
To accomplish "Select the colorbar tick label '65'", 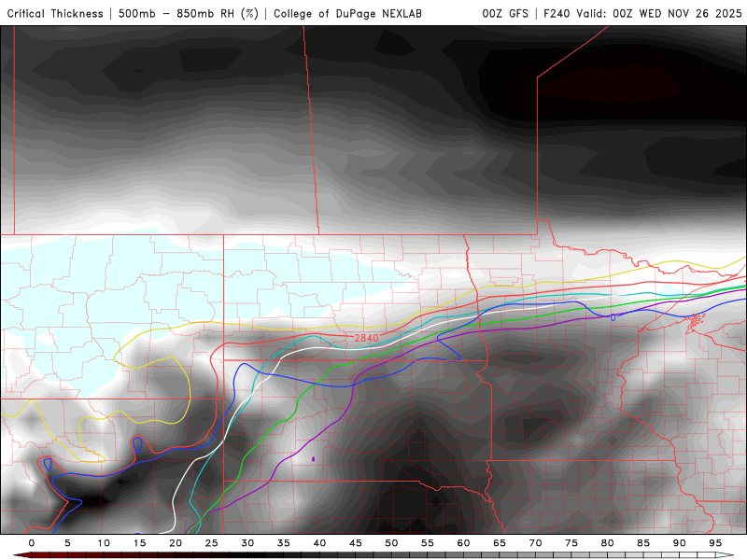I will click(x=500, y=543).
